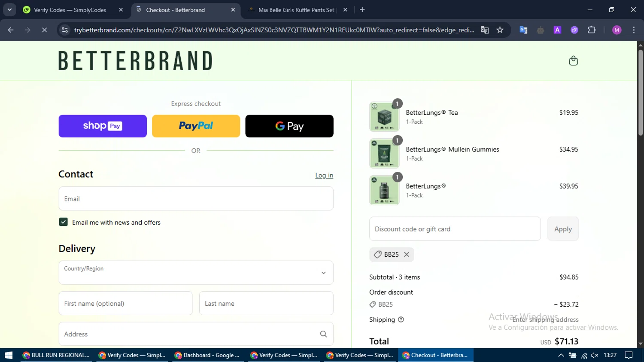Open the profile avatar M
The image size is (644, 362).
(x=617, y=30)
